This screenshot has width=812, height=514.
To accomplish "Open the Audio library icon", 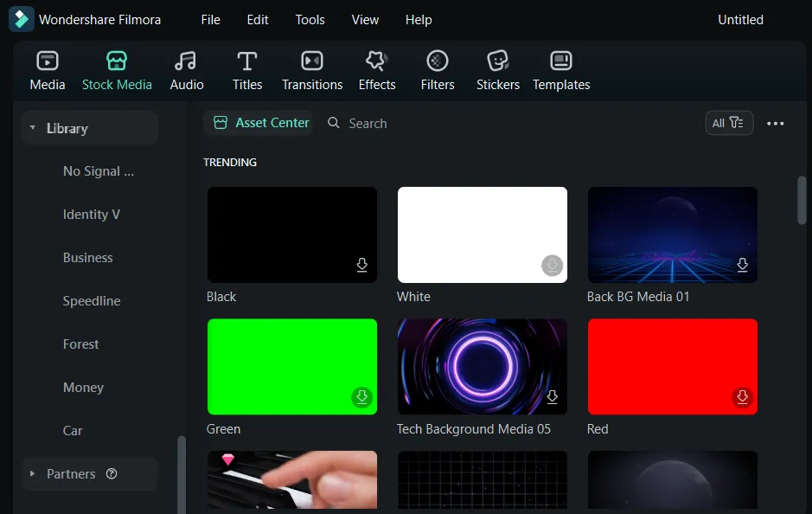I will [x=186, y=61].
